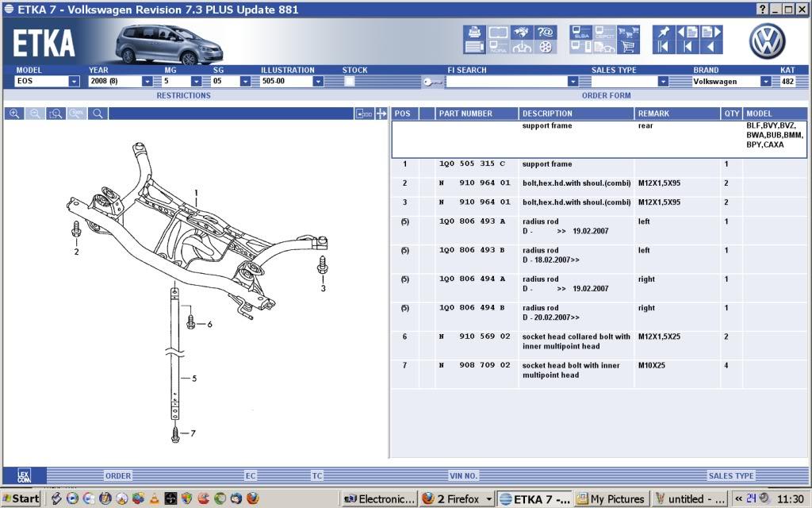Click the list view icon below the printer

pos(474,47)
